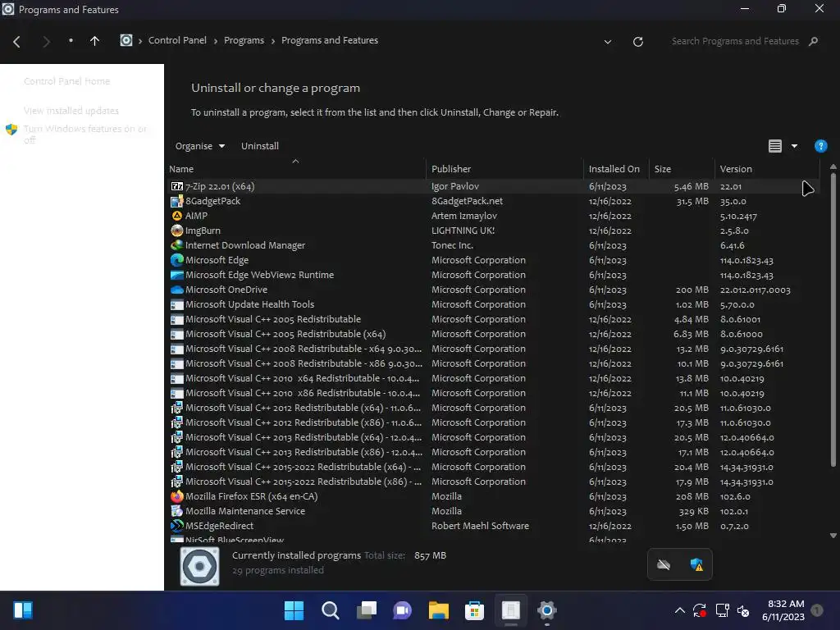The width and height of the screenshot is (840, 630).
Task: Click the Control Panel gear taskbar icon
Action: pos(546,610)
